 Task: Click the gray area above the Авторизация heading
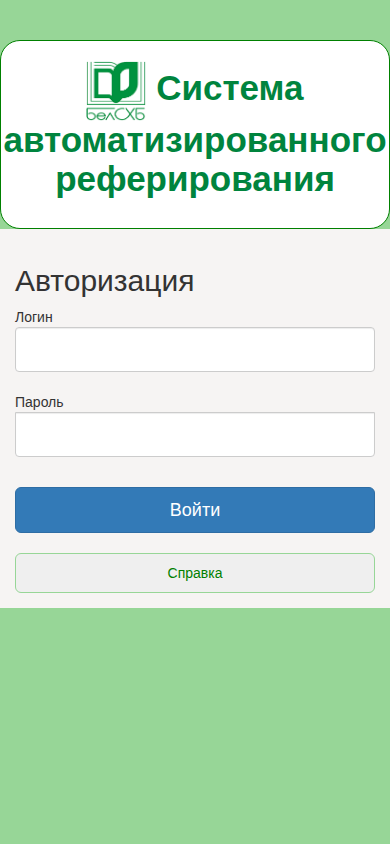pos(195,248)
